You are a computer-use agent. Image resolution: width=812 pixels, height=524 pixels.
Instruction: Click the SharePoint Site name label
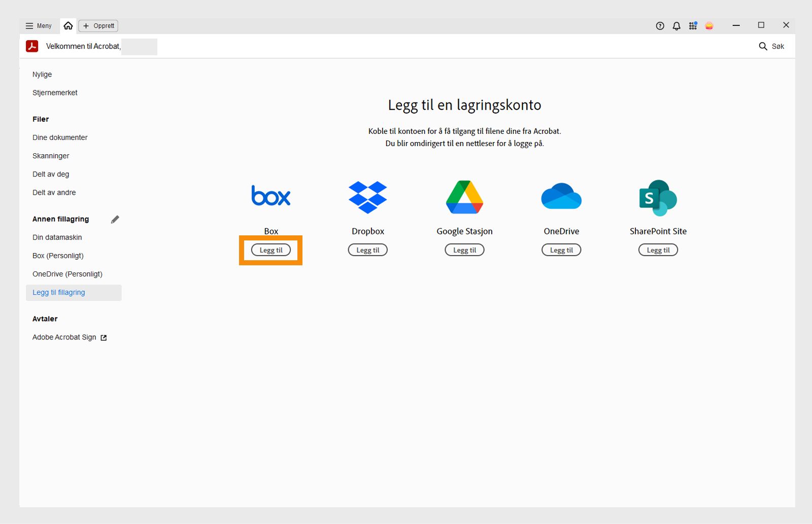coord(658,231)
